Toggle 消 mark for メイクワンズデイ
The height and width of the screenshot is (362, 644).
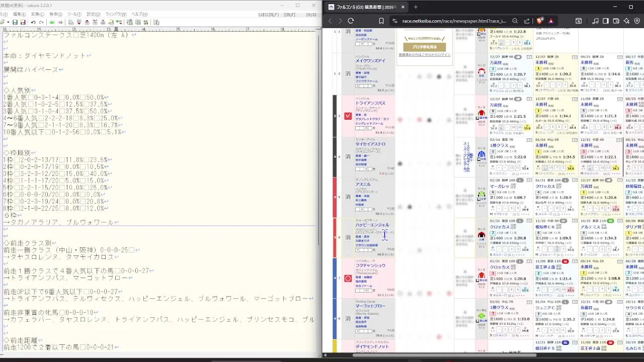(x=348, y=73)
